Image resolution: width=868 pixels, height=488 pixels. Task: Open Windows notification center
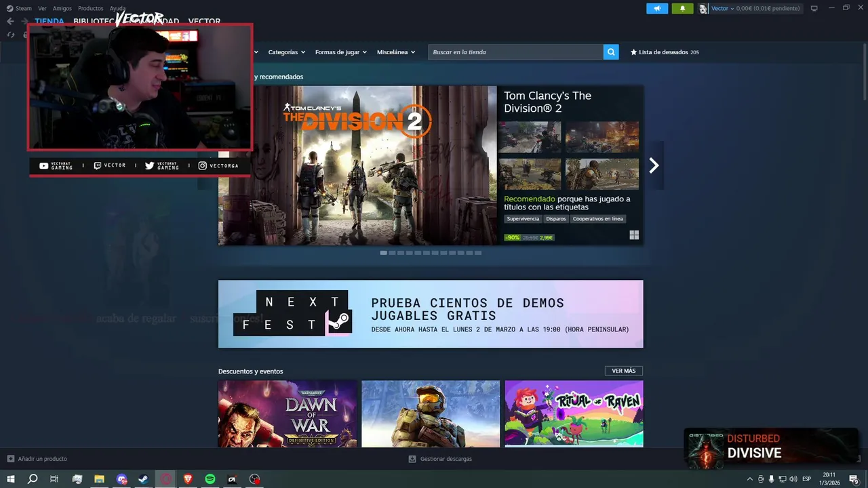click(854, 479)
